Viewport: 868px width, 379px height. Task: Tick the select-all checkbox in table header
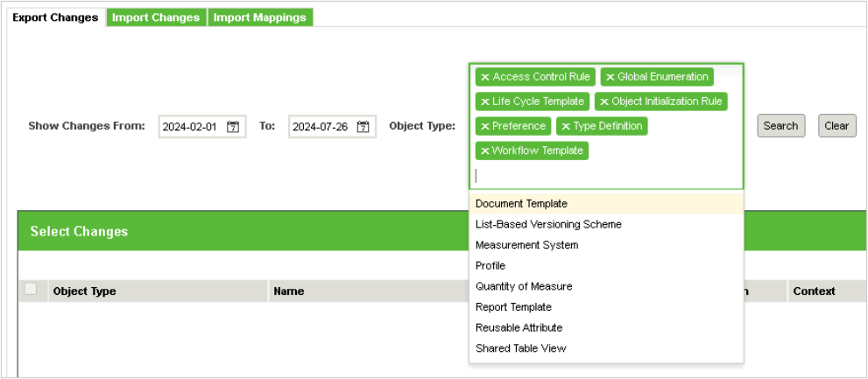point(31,289)
